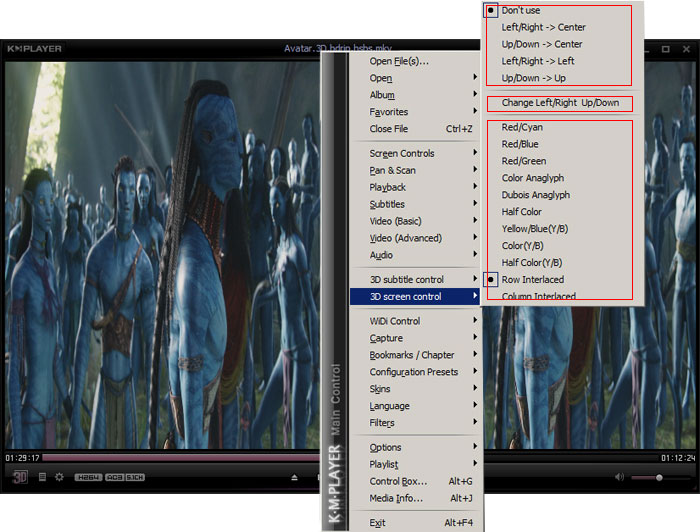Open the gear settings icon
This screenshot has width=700, height=532.
point(59,477)
